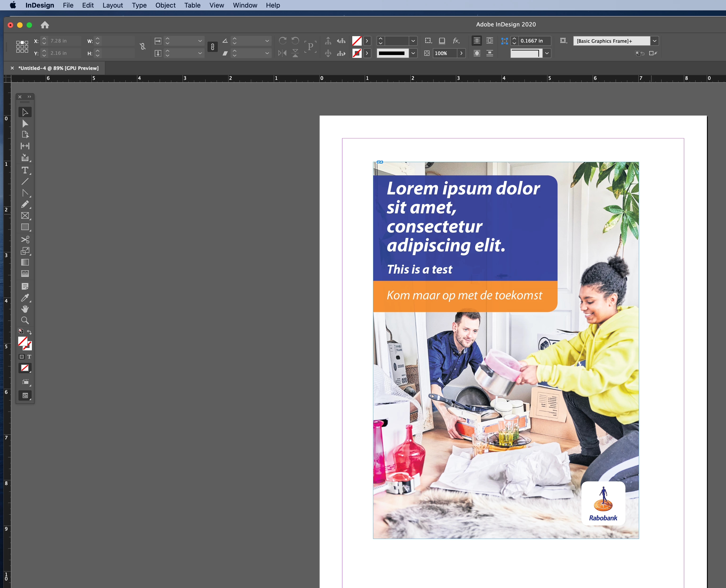Select the Direct Selection tool

point(25,124)
